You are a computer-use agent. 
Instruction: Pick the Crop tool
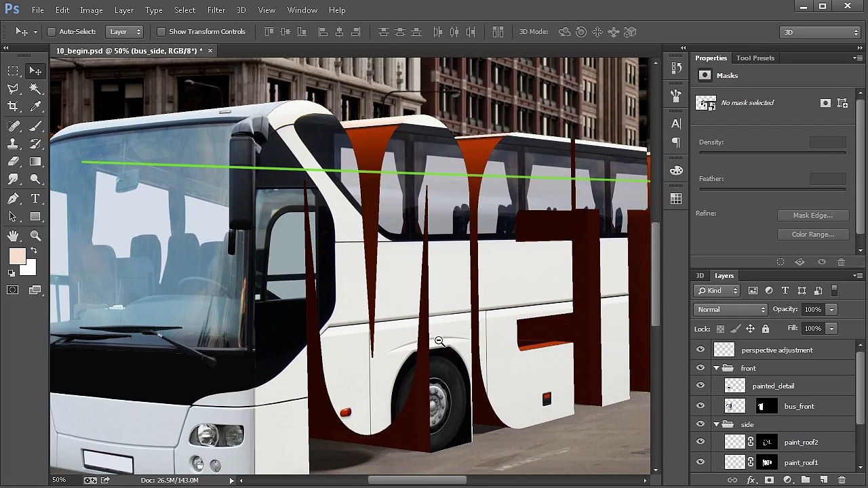pos(13,106)
